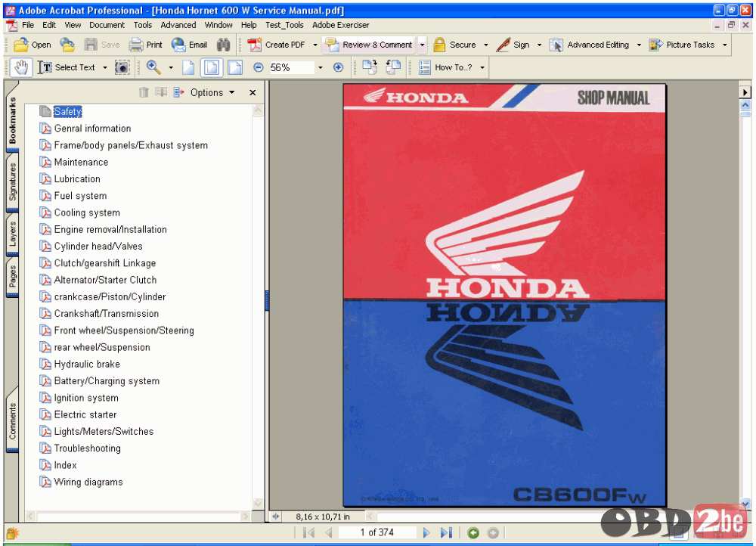Click the zoom percentage field
This screenshot has width=756, height=546.
(x=291, y=67)
